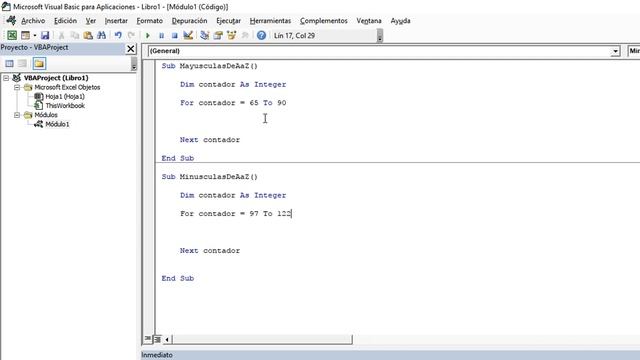Click the View Object icon in Project panel
This screenshot has width=640, height=360.
tap(22, 63)
